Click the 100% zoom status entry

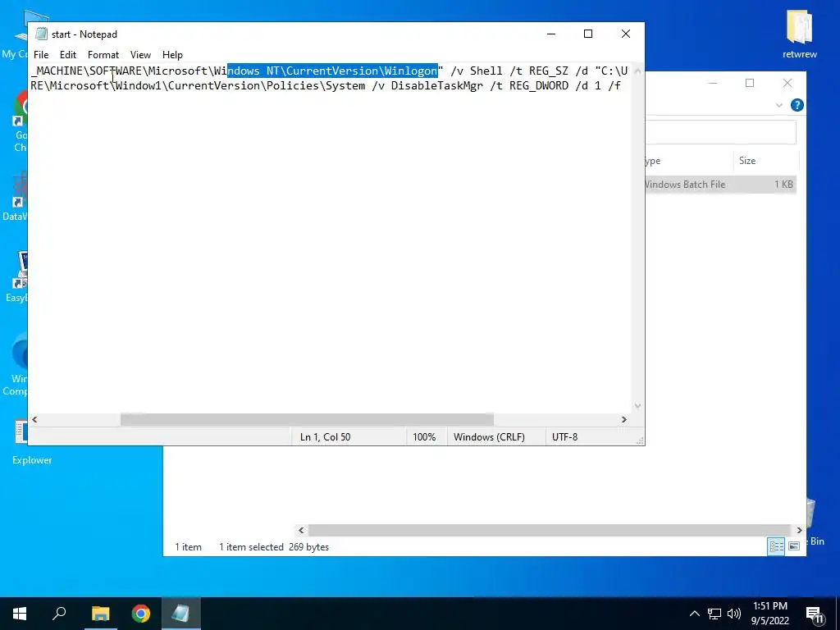[424, 437]
